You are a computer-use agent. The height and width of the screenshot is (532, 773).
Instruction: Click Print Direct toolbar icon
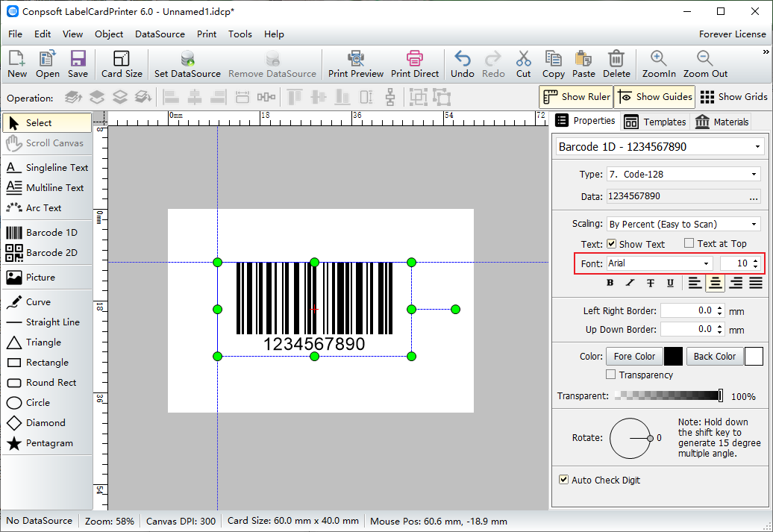click(x=415, y=64)
